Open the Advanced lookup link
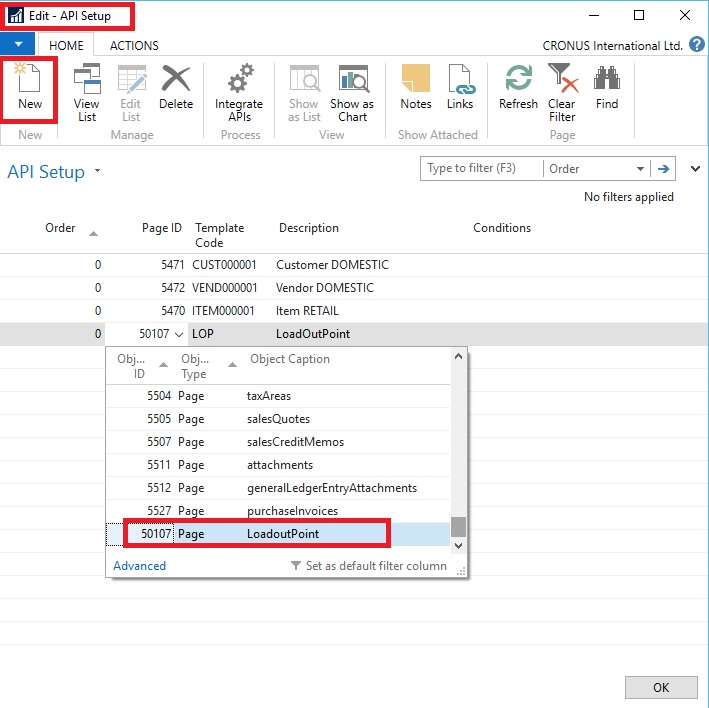The image size is (709, 708). (x=139, y=566)
